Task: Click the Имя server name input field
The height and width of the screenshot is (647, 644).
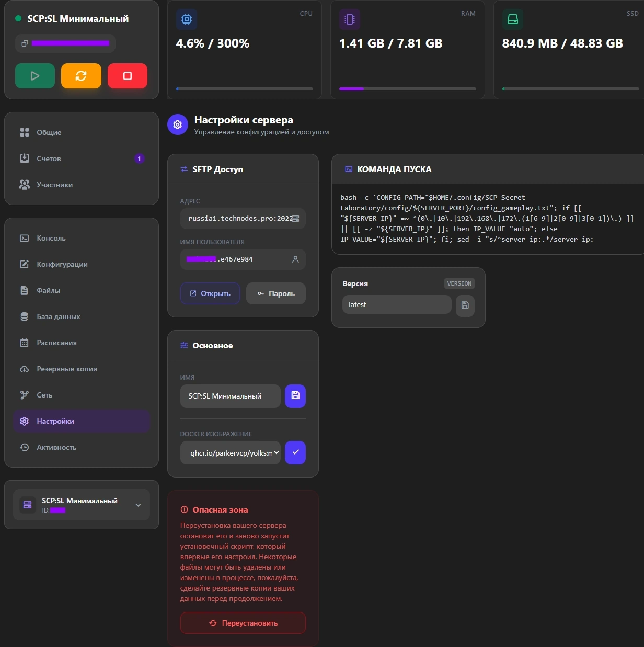Action: point(231,396)
